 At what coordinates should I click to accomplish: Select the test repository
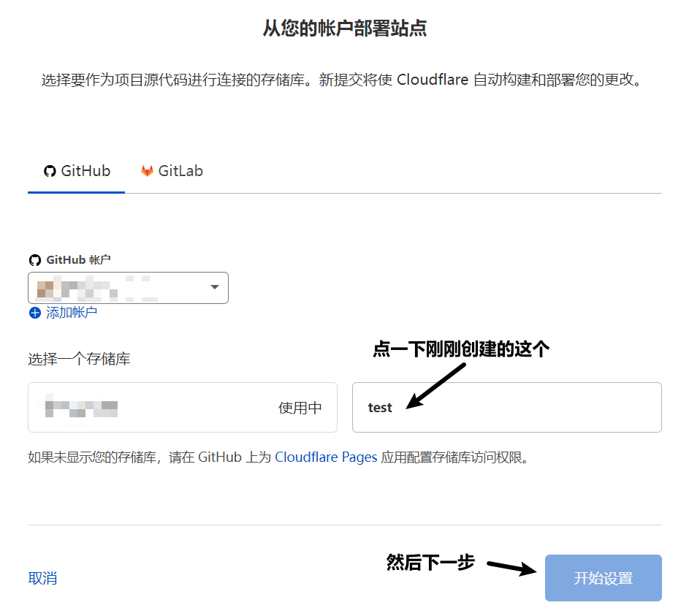click(x=506, y=407)
